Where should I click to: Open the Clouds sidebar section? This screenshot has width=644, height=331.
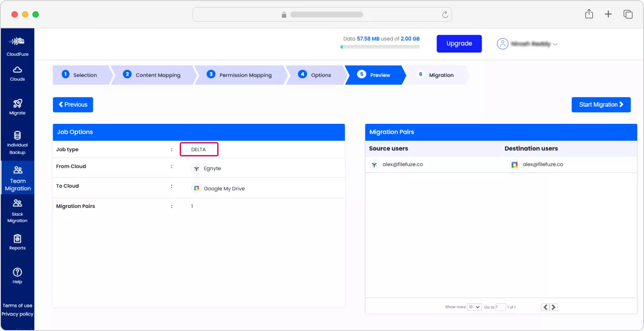(17, 74)
